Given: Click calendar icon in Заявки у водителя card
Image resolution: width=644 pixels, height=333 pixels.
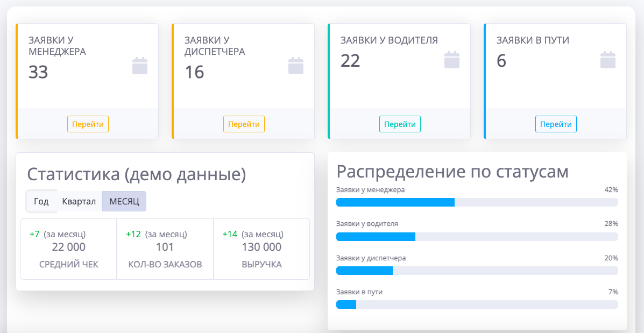Looking at the screenshot, I should click(x=452, y=60).
